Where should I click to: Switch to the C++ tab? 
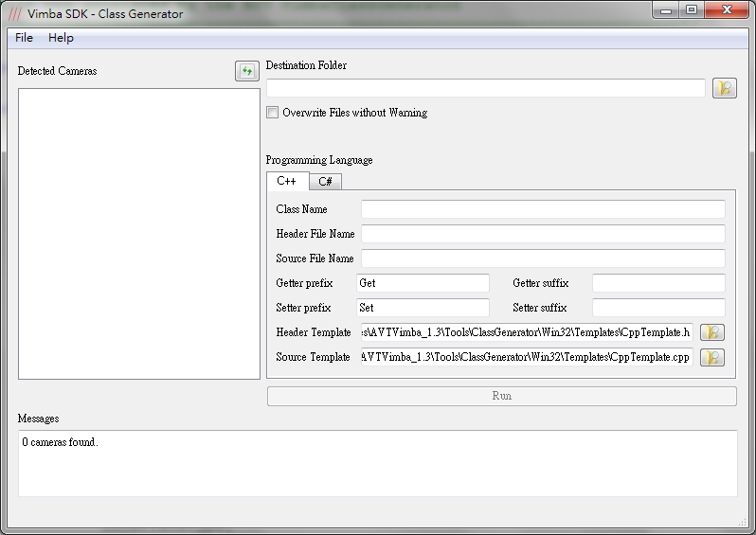[287, 181]
